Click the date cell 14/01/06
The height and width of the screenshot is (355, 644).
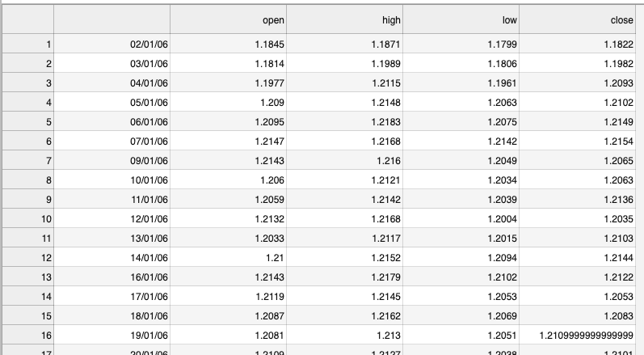point(112,258)
